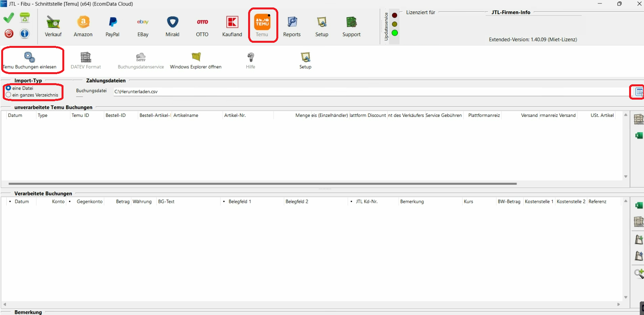Browse for Buchungsdatei file

pos(639,92)
